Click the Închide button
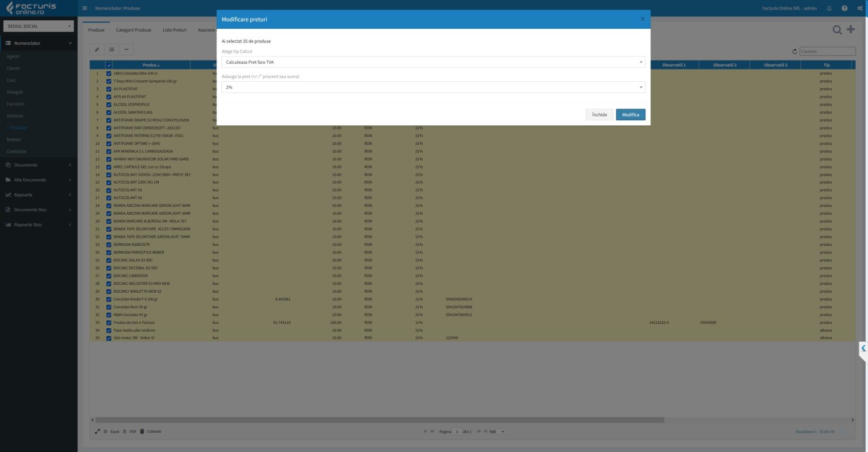Viewport: 868px width, 452px height. [599, 115]
